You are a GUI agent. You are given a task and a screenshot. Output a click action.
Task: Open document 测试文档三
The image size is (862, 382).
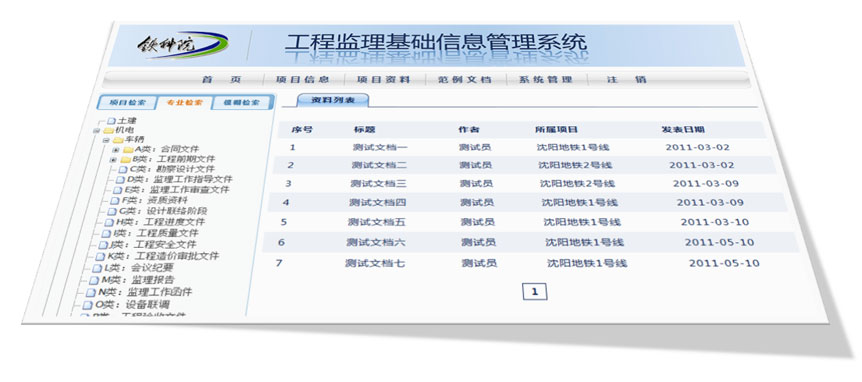click(x=378, y=183)
